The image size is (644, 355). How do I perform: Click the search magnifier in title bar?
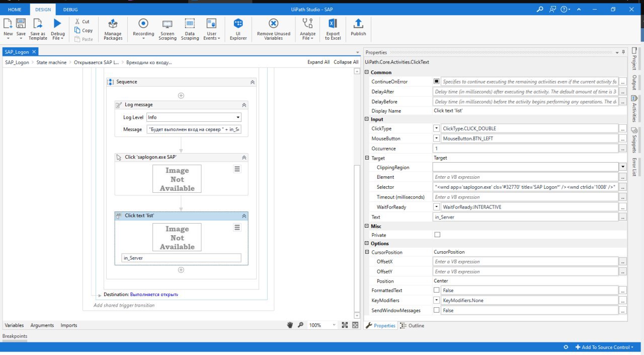click(540, 9)
